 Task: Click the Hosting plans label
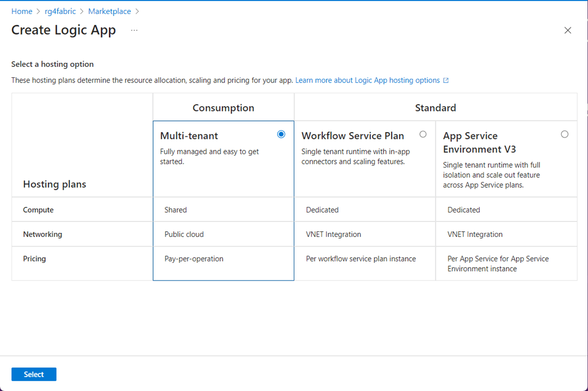[x=54, y=184]
